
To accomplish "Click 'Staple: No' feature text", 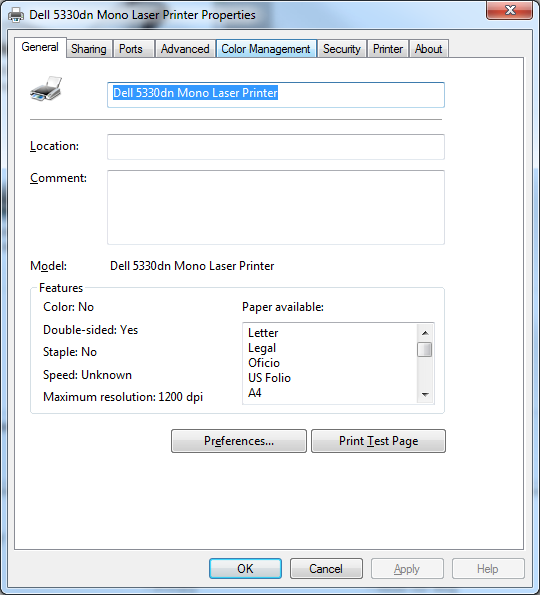I will tap(70, 352).
